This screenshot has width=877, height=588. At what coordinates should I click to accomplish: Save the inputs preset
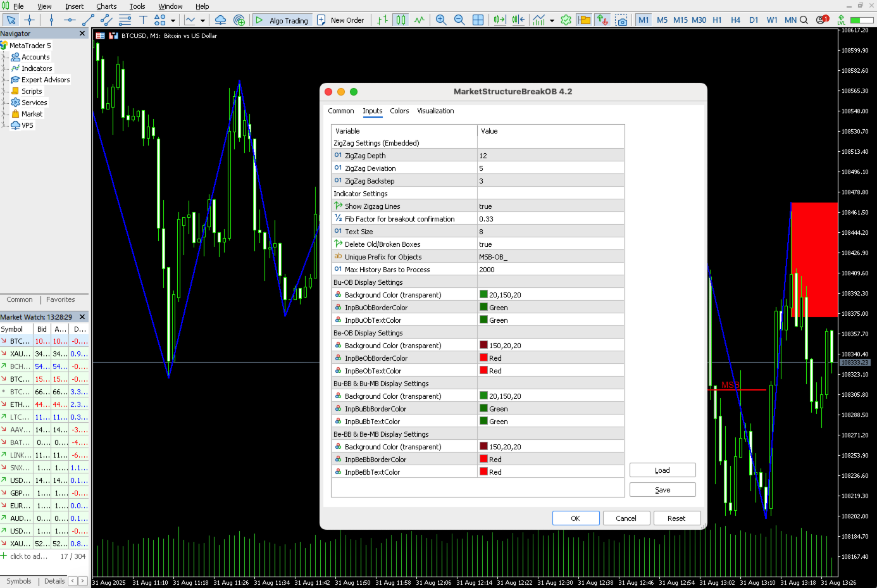pyautogui.click(x=662, y=490)
